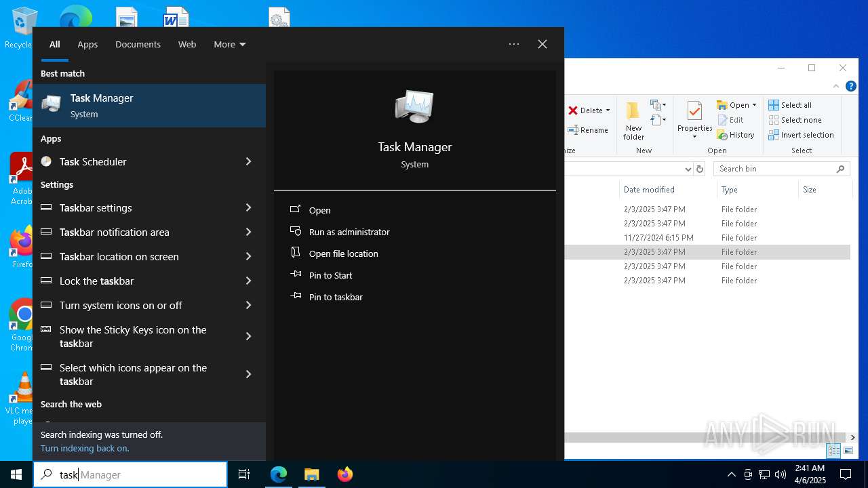
Task: Select the Apps search tab
Action: (x=87, y=44)
